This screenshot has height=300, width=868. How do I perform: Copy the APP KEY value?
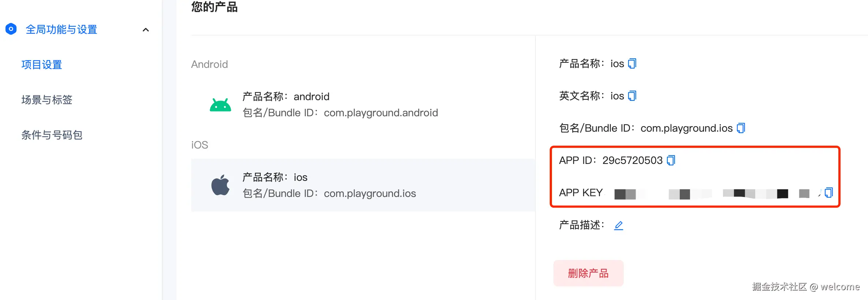pos(828,193)
